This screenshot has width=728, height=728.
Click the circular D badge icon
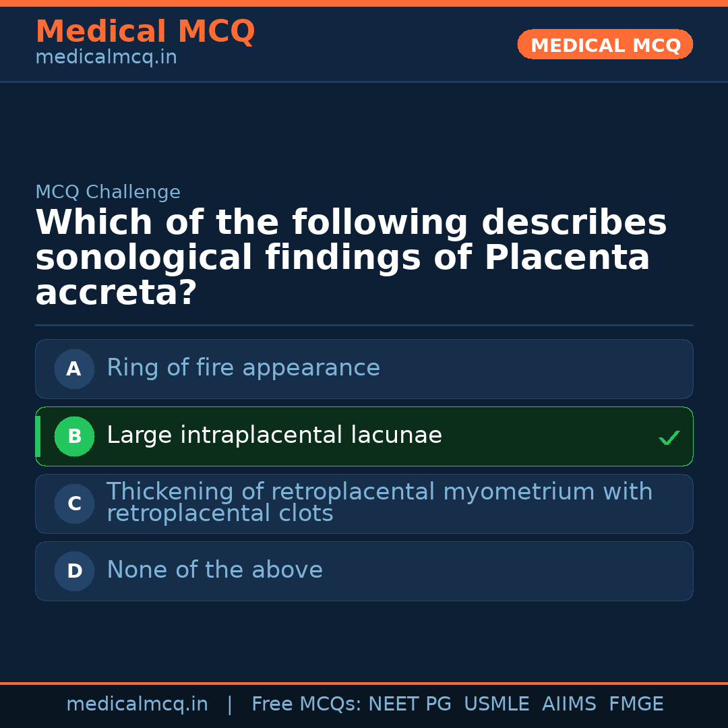[74, 571]
